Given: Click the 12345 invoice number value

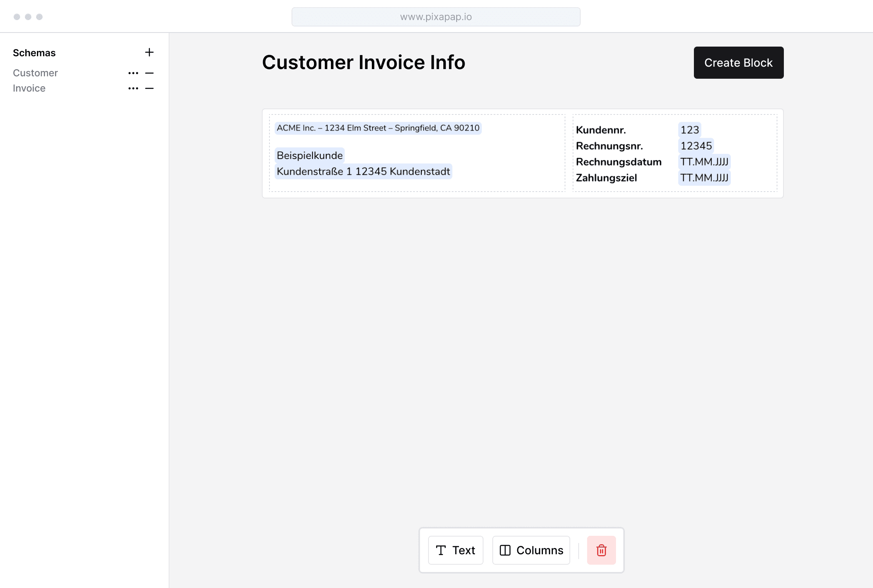Looking at the screenshot, I should [x=696, y=146].
